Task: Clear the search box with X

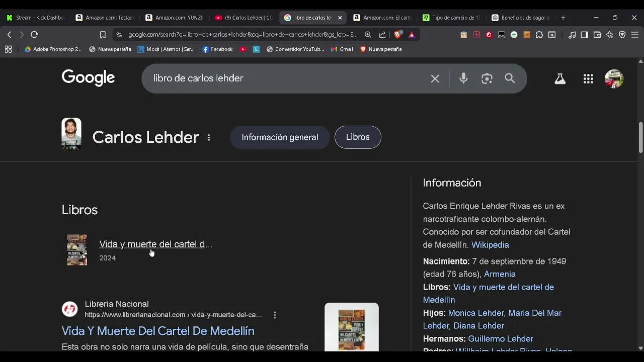Action: (435, 78)
